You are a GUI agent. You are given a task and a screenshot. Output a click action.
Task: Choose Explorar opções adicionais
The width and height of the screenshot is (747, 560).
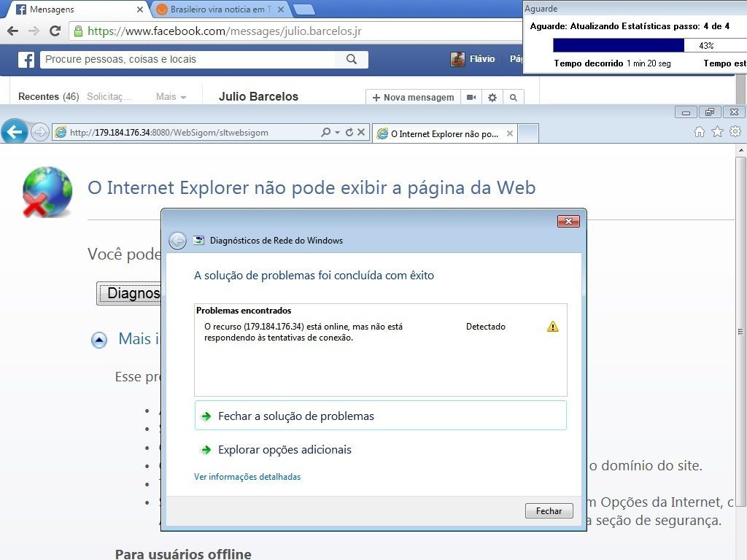(x=285, y=449)
